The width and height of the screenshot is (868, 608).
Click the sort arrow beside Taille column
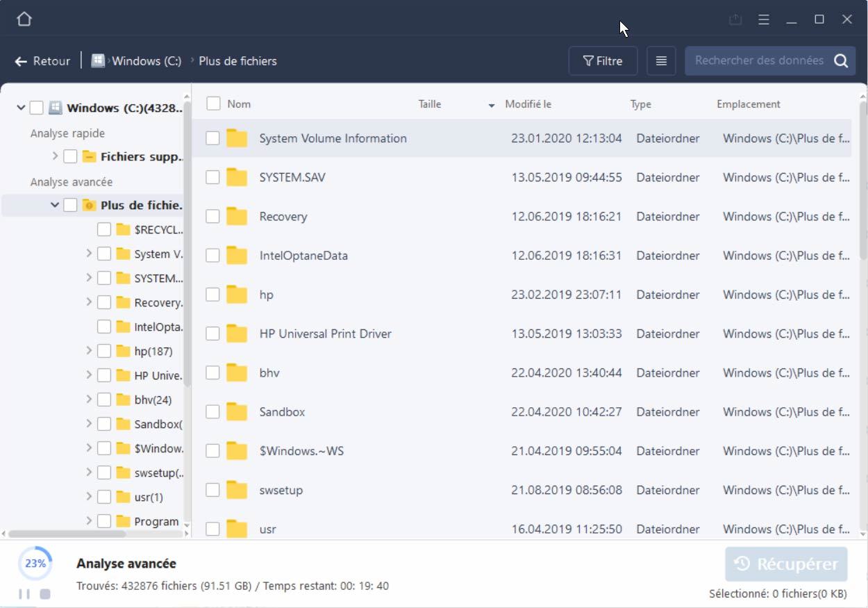pyautogui.click(x=492, y=105)
